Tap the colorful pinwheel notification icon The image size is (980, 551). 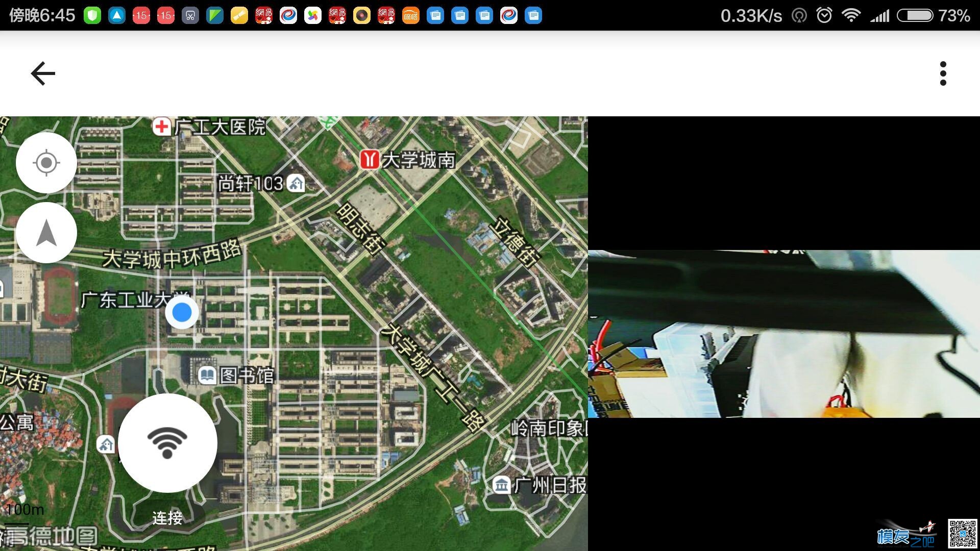313,16
